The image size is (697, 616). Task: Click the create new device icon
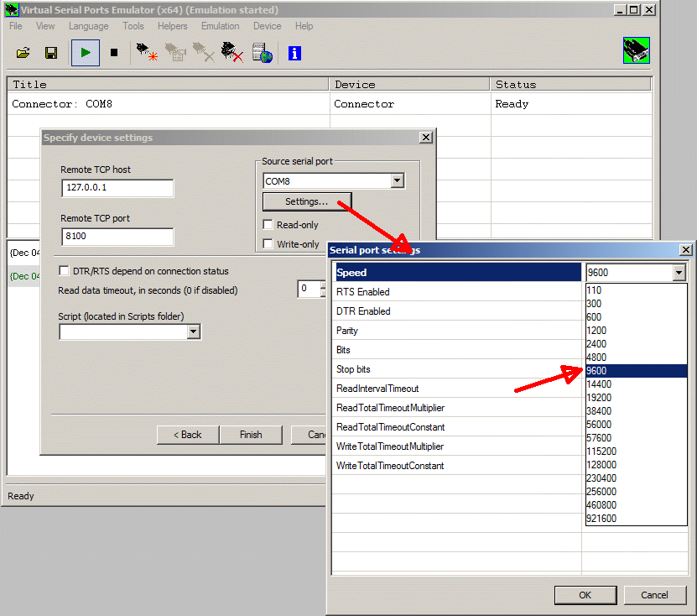(147, 54)
